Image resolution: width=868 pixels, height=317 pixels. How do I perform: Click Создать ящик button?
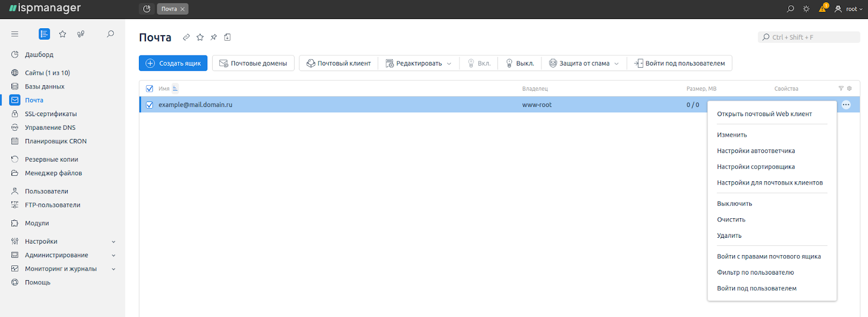pyautogui.click(x=173, y=63)
